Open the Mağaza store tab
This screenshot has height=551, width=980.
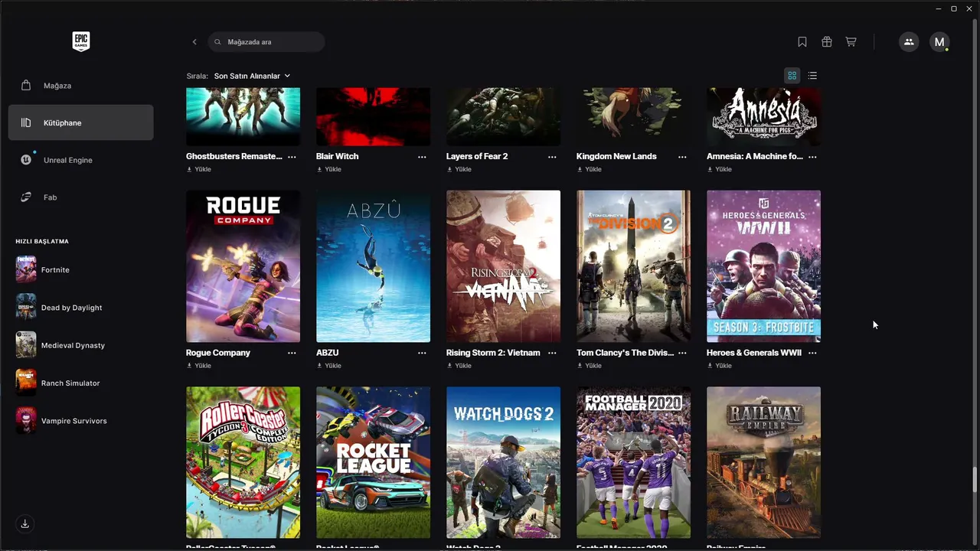pyautogui.click(x=81, y=86)
